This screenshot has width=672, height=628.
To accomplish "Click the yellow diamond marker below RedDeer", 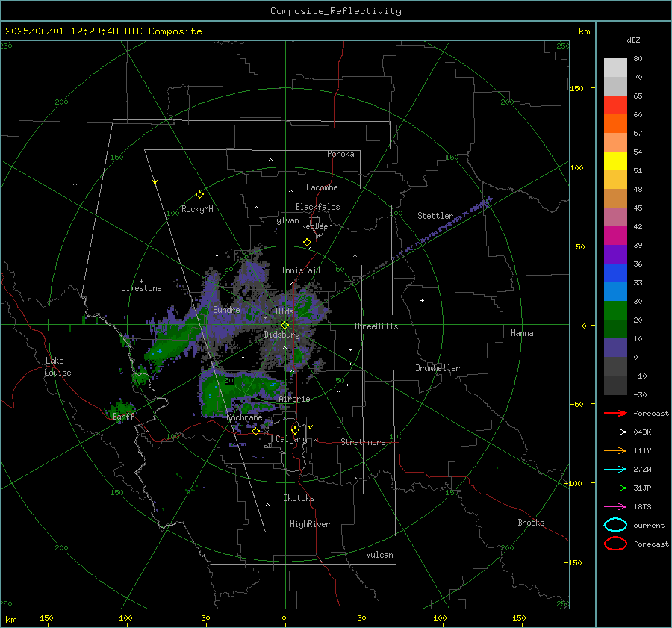I will pos(307,243).
